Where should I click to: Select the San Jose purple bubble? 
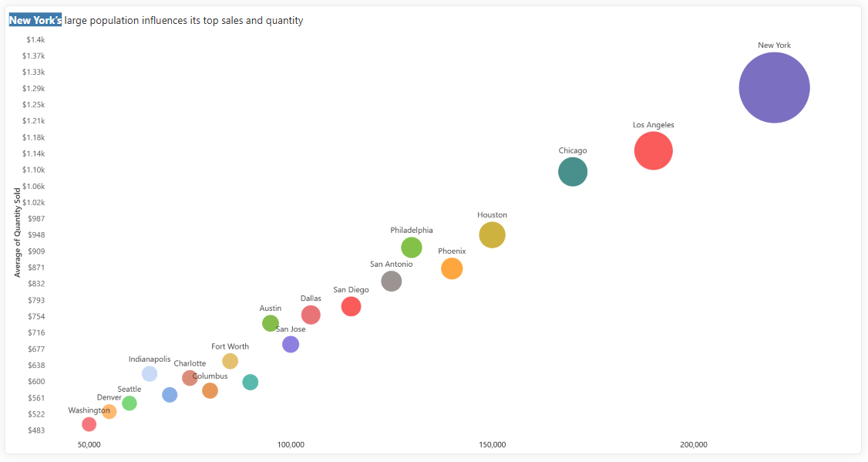[291, 345]
